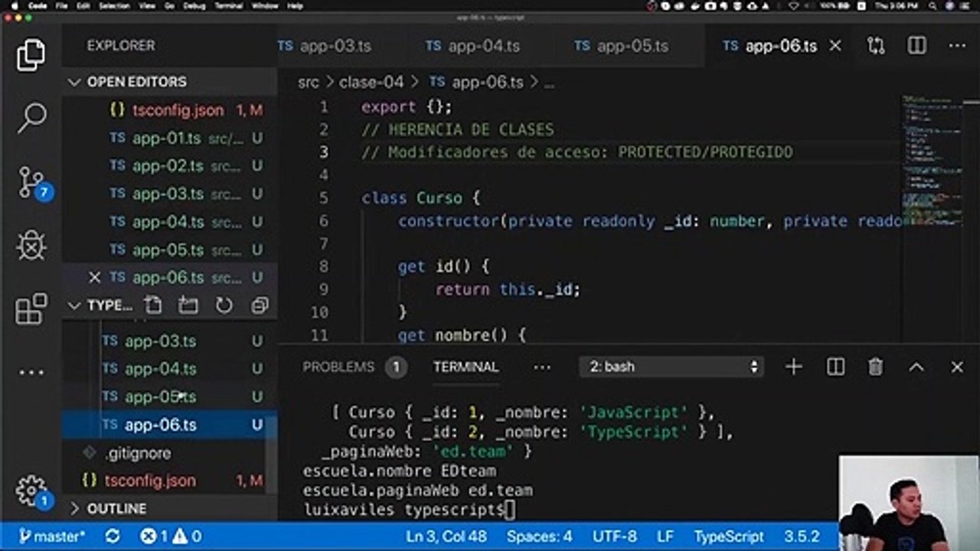Click the editor minimap preview
The image size is (980, 551).
[932, 161]
